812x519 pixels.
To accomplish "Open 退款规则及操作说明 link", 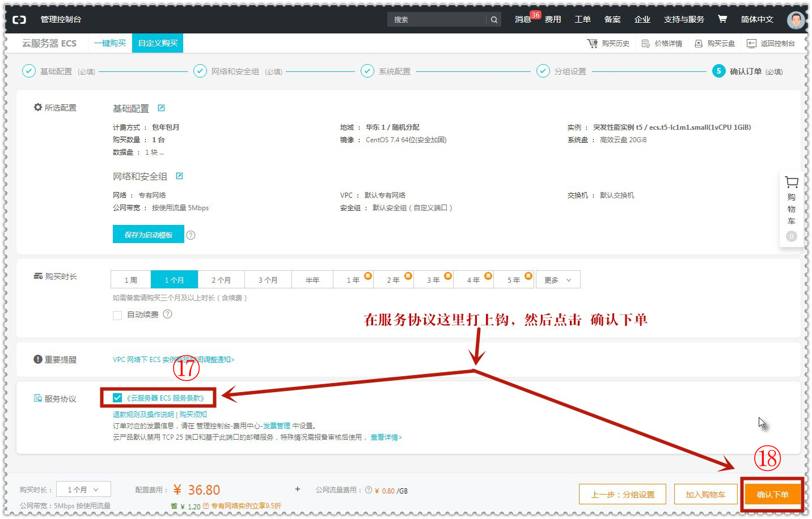I will pyautogui.click(x=143, y=414).
